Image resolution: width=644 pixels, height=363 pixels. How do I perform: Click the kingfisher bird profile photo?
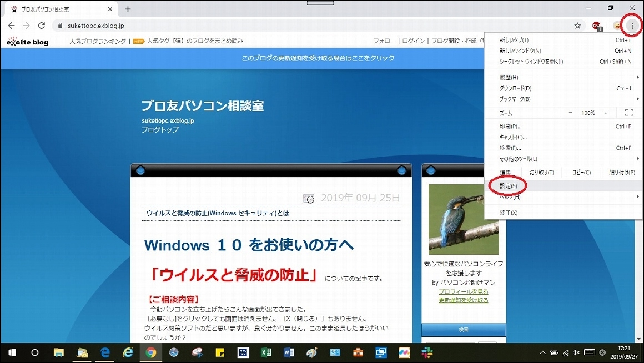[x=464, y=219]
